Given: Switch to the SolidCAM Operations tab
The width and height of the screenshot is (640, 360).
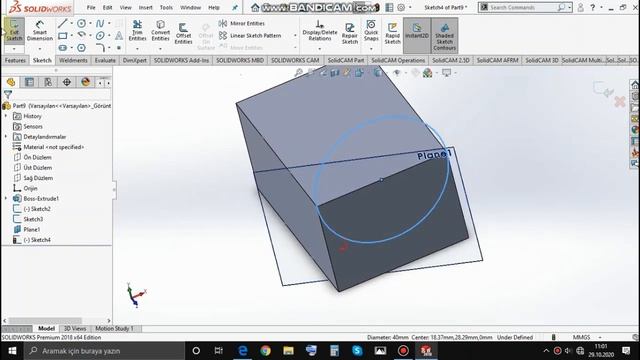Looking at the screenshot, I should [x=398, y=60].
